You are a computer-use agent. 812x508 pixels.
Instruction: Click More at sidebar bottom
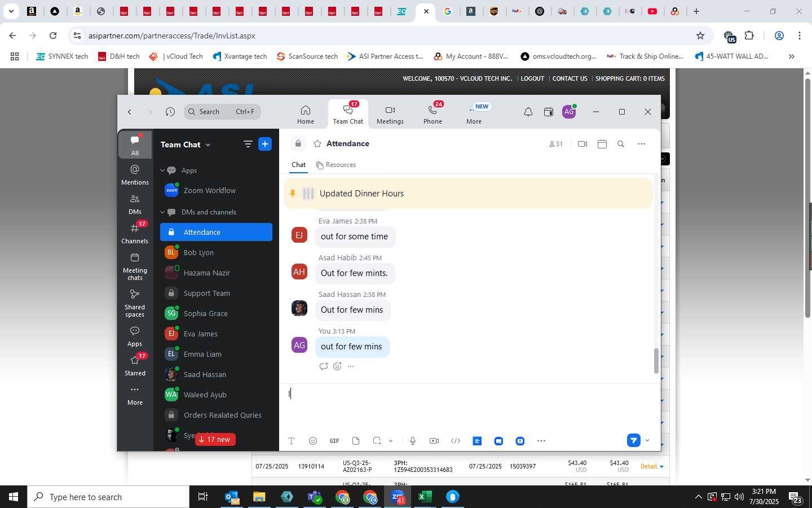pos(135,395)
